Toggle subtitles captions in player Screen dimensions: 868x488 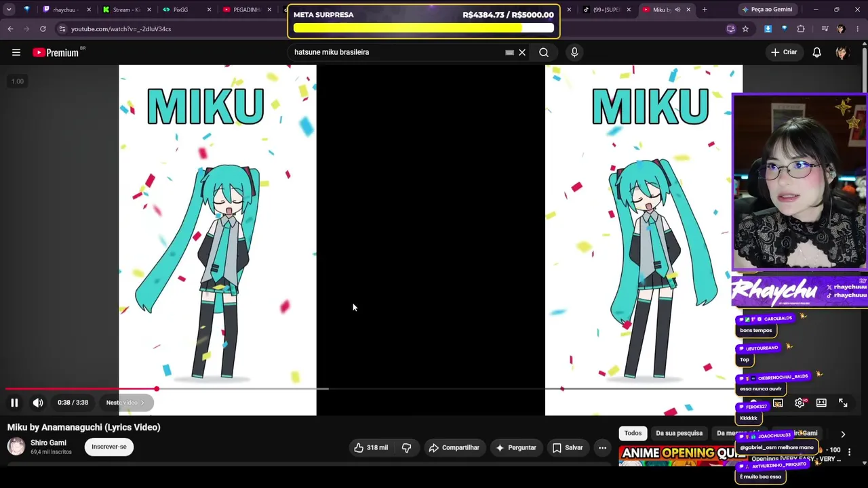click(778, 403)
